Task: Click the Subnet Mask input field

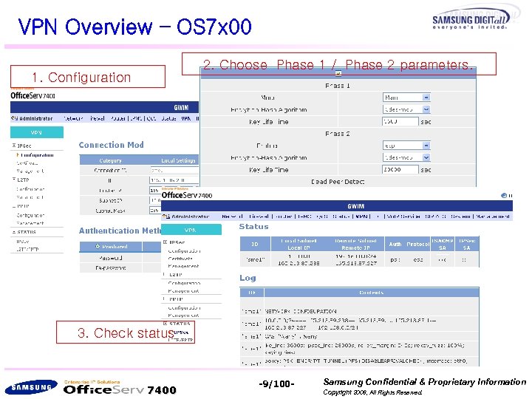Action: click(x=155, y=211)
